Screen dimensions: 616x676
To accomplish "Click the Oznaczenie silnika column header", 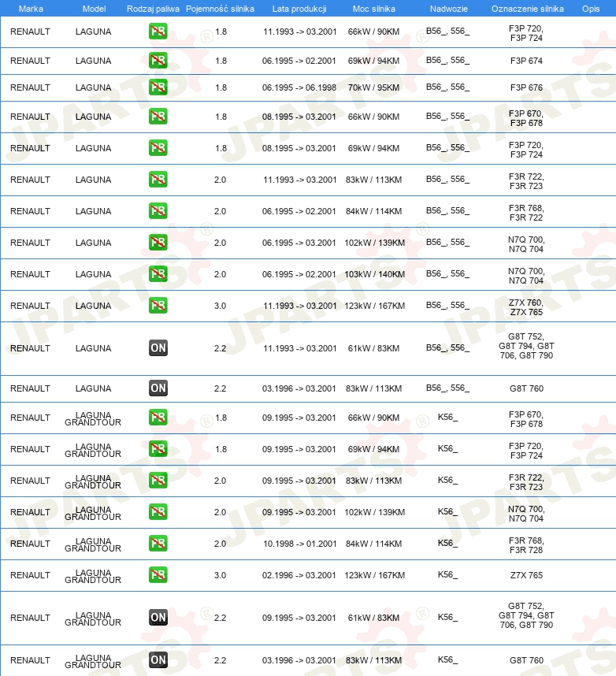I will click(527, 9).
